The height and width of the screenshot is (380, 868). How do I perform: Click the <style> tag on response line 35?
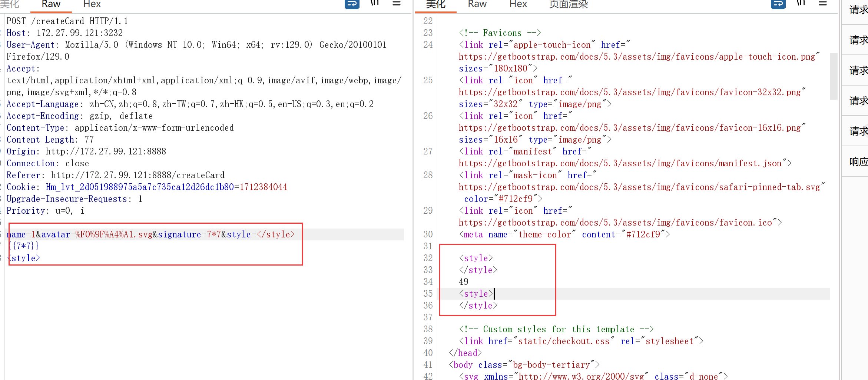coord(476,294)
